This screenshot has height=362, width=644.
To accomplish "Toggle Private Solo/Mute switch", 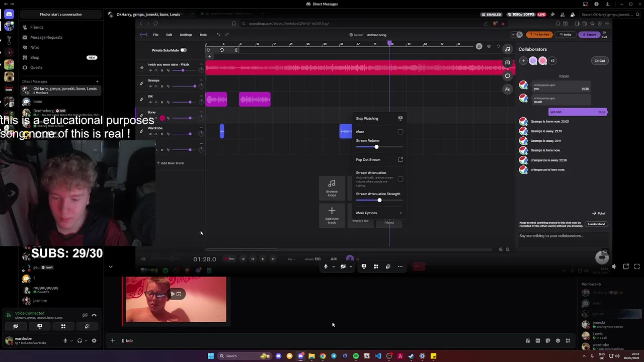I will (x=183, y=50).
